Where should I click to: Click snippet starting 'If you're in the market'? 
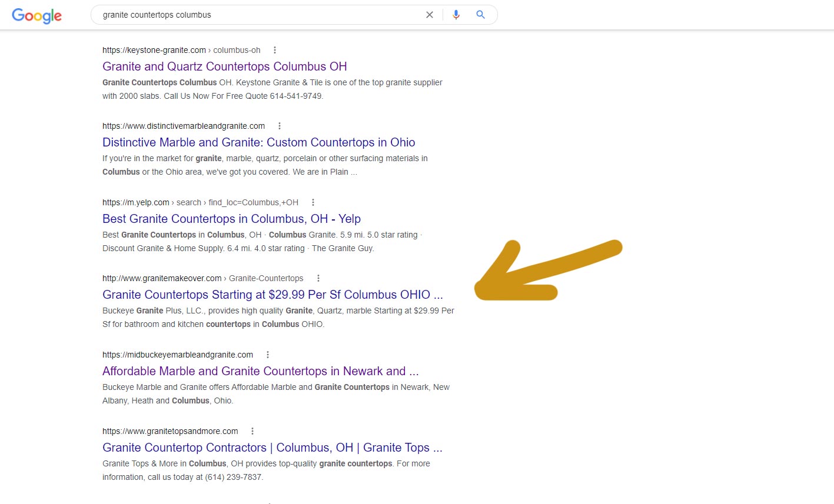pyautogui.click(x=265, y=165)
